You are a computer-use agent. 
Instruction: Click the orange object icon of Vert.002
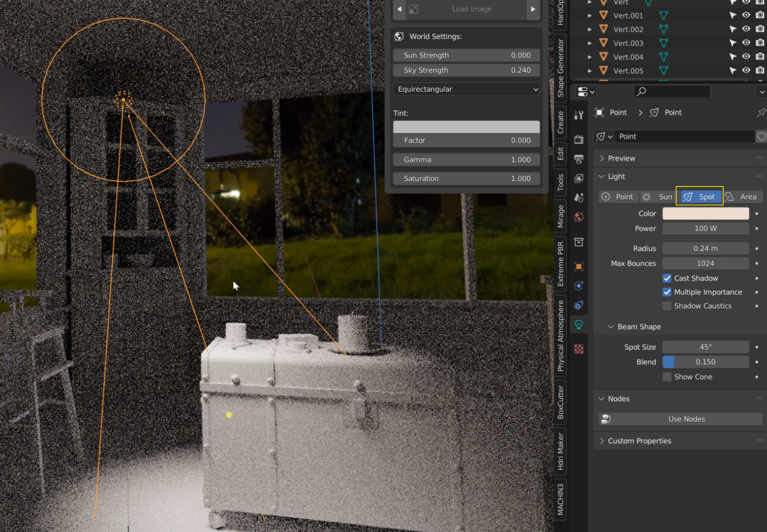pos(604,29)
